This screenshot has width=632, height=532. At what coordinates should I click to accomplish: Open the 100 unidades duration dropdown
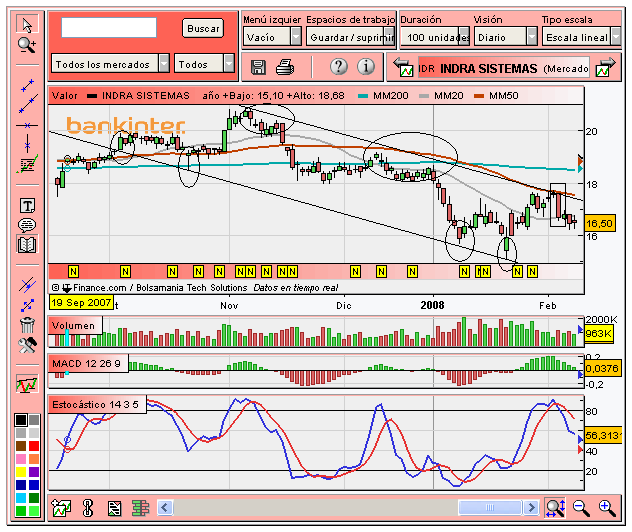(435, 37)
